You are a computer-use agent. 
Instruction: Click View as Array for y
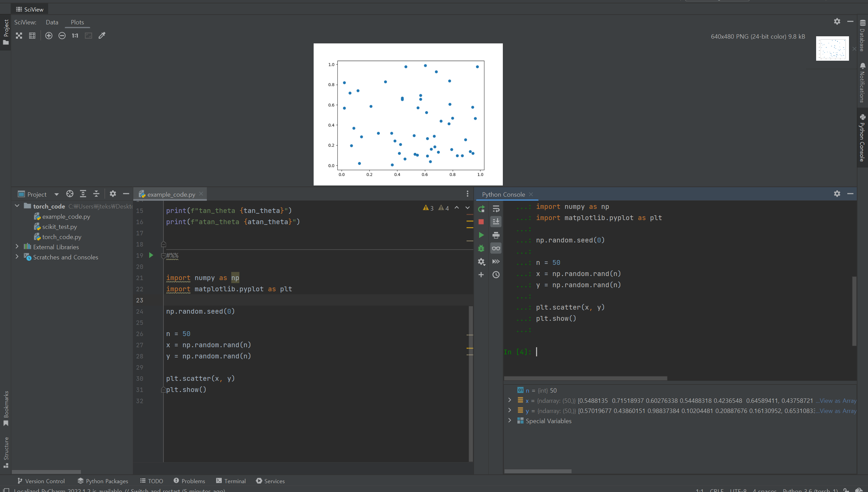click(x=837, y=411)
